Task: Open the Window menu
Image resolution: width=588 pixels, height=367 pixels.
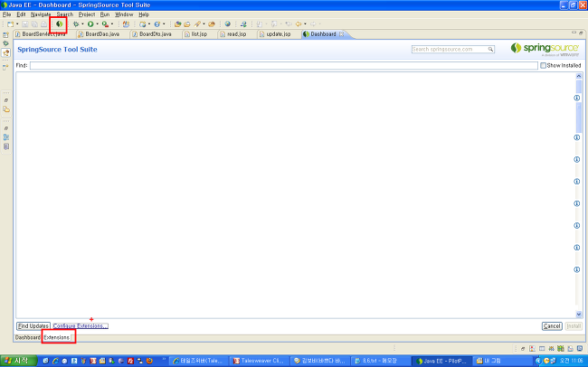Action: pyautogui.click(x=124, y=14)
